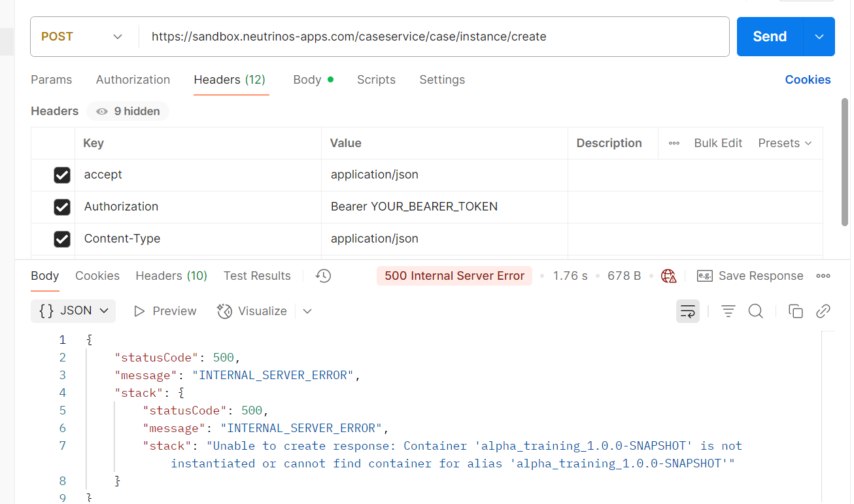Viewport: 854px width, 504px height.
Task: Switch to the request Body tab
Action: point(307,80)
